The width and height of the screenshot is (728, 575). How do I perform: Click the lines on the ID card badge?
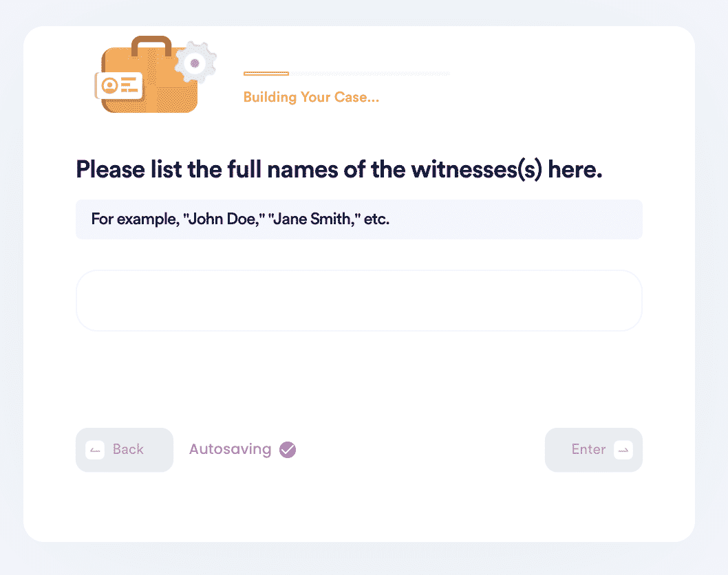point(129,85)
